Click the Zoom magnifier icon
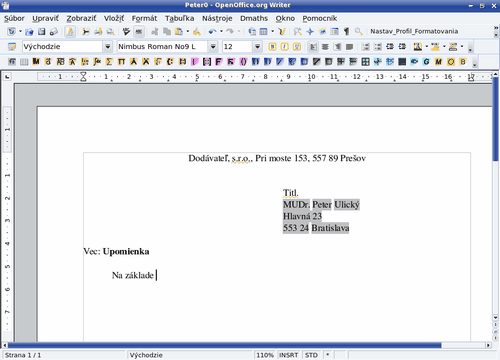 point(359,32)
